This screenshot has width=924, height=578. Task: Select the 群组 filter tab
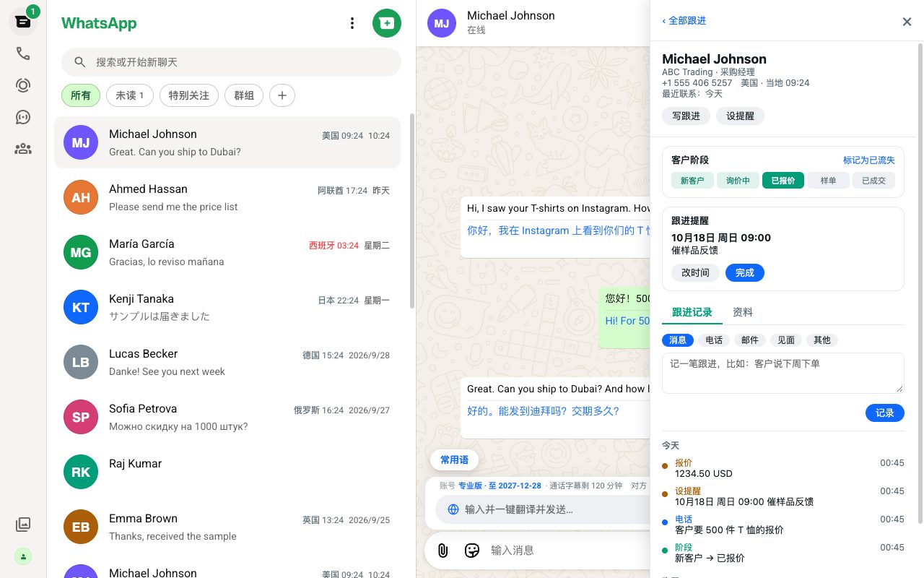pyautogui.click(x=244, y=95)
